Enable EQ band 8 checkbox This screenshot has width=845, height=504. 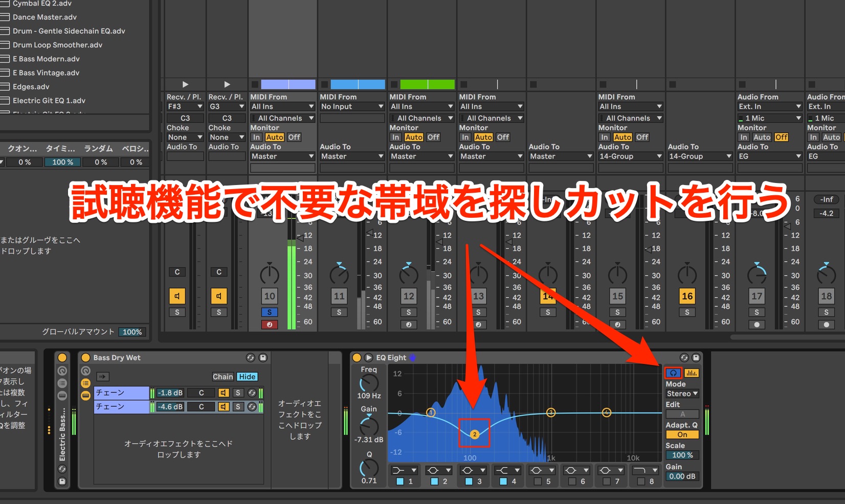click(x=641, y=482)
